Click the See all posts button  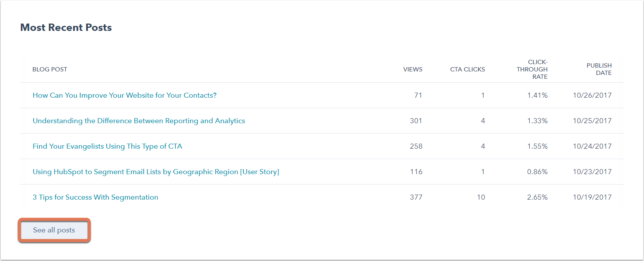[x=54, y=230]
